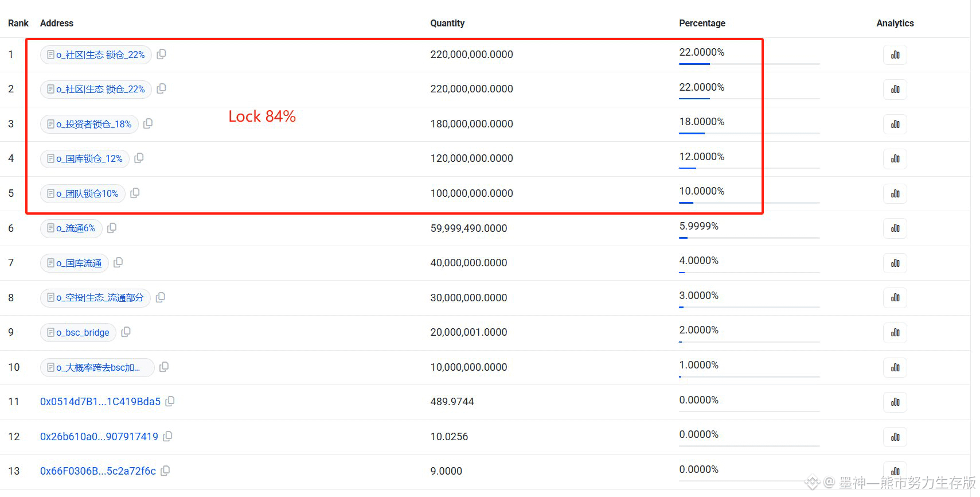
Task: Copy the o_bsc_bridge address
Action: click(126, 332)
